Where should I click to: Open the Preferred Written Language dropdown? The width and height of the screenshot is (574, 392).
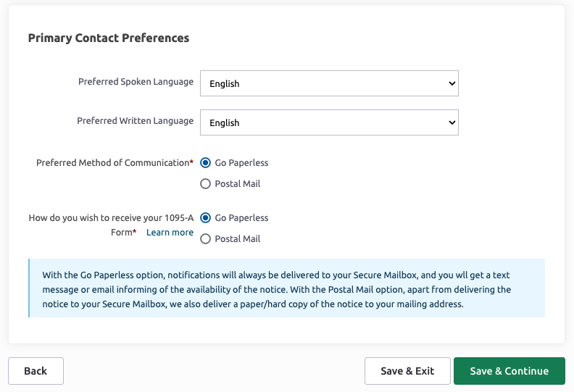pos(329,122)
